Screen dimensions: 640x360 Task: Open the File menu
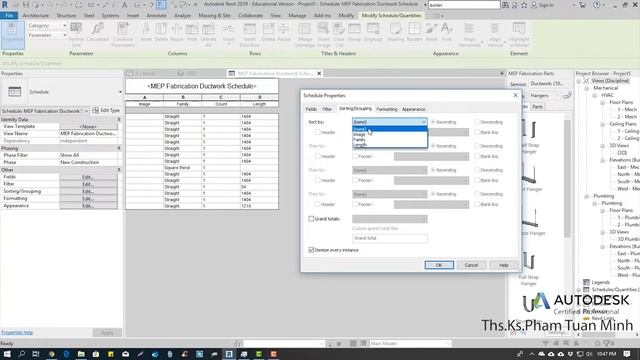pos(9,16)
